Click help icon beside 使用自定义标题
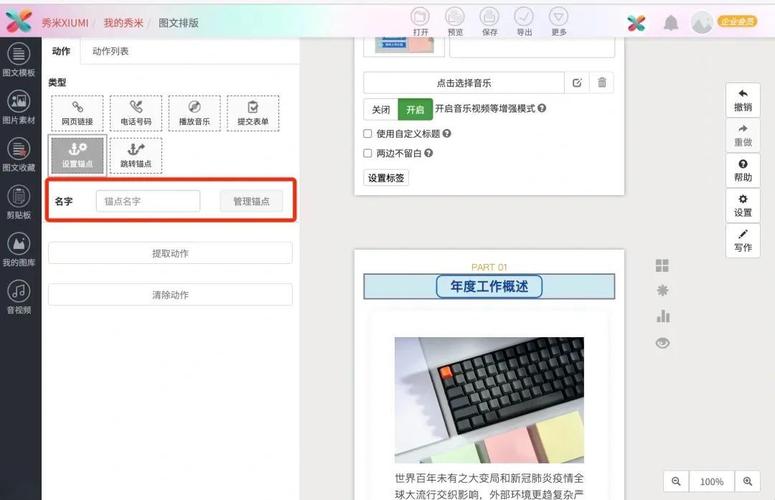The image size is (775, 500). (447, 133)
